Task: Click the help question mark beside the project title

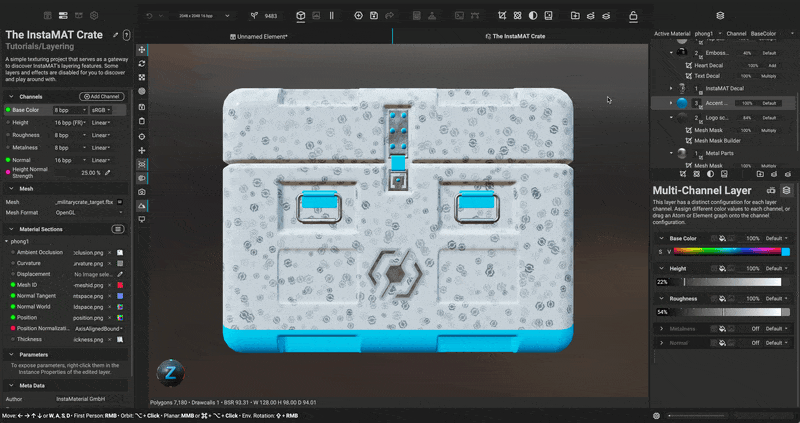Action: (122, 35)
